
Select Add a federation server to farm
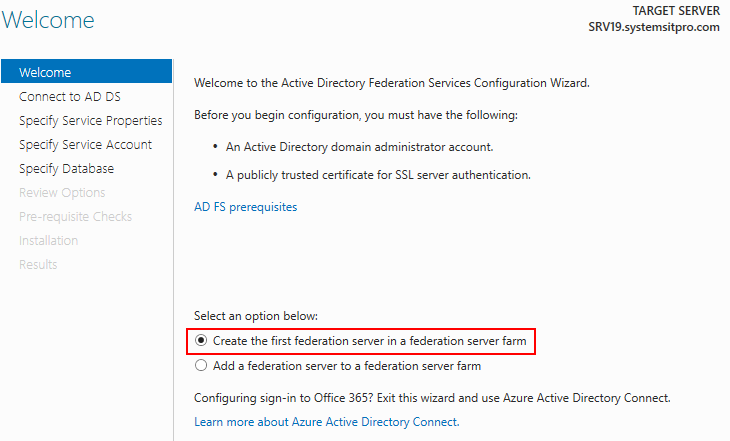pyautogui.click(x=201, y=366)
